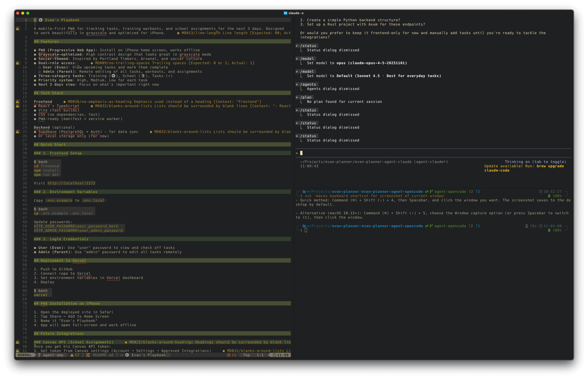588x379 pixels.
Task: Open the http://localhost:5173 link
Action: [71, 183]
